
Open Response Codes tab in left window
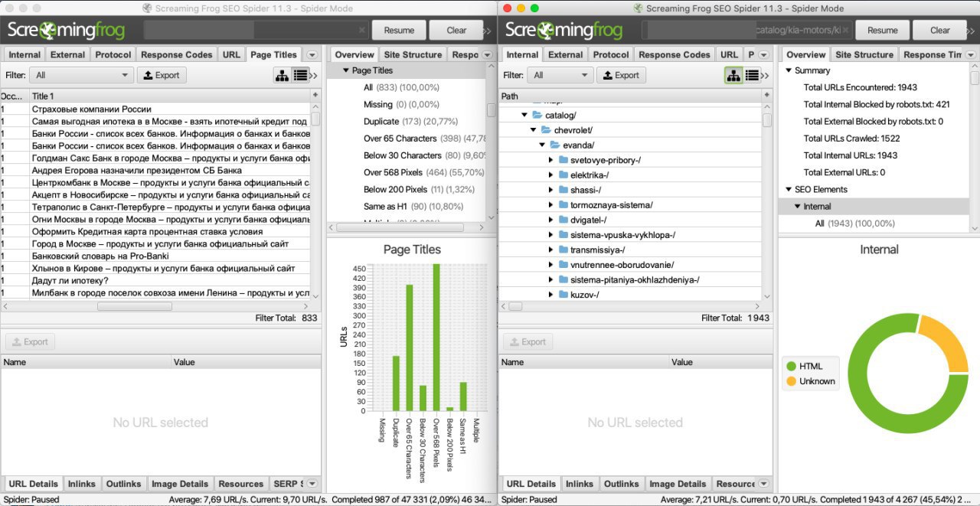click(x=177, y=55)
